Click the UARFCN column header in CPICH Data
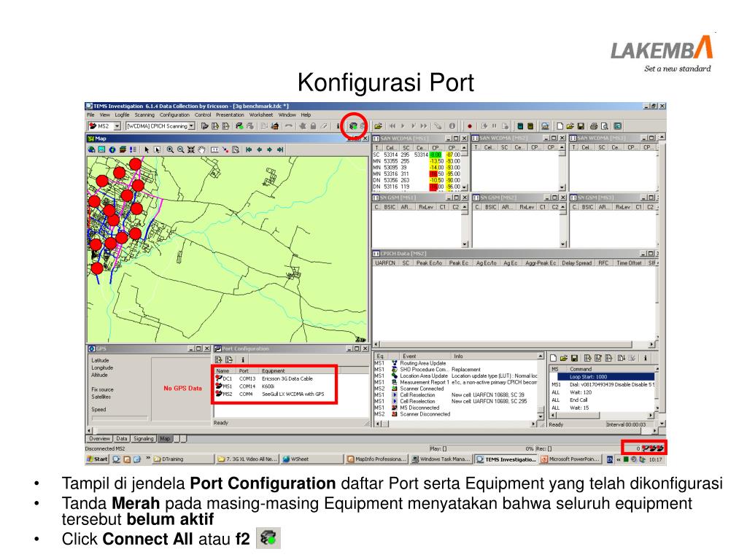 385,262
